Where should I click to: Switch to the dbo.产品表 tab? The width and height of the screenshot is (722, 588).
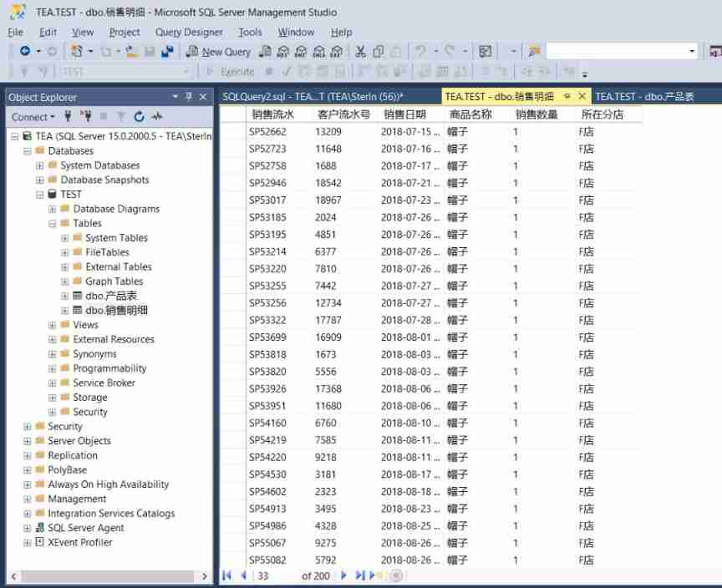tap(644, 97)
